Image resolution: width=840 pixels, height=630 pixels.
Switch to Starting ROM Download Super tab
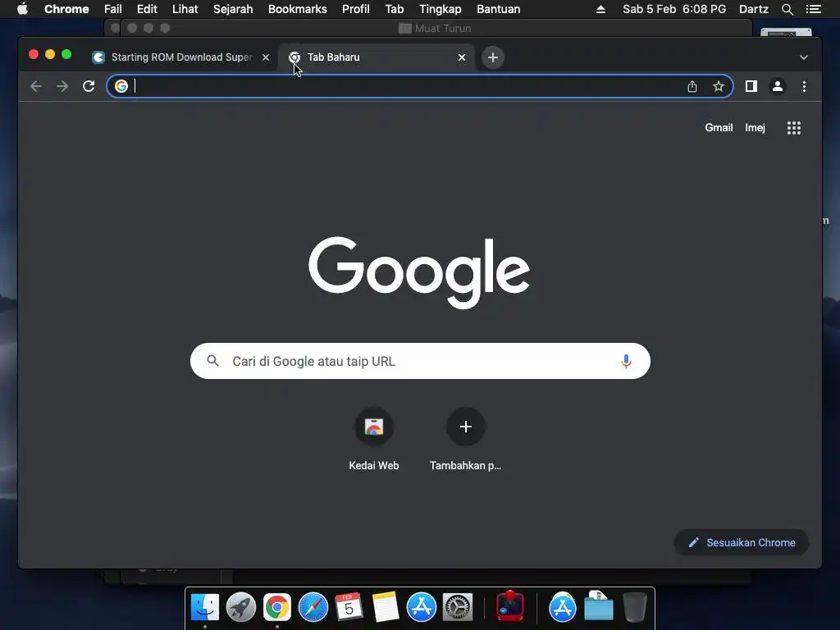(182, 57)
